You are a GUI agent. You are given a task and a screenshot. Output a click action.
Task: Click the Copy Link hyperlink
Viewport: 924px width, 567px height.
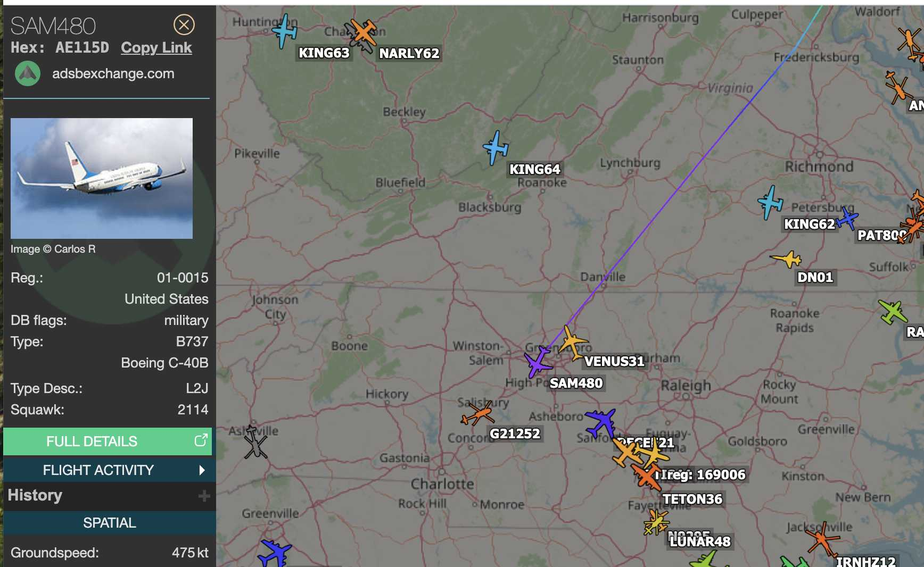tap(156, 47)
